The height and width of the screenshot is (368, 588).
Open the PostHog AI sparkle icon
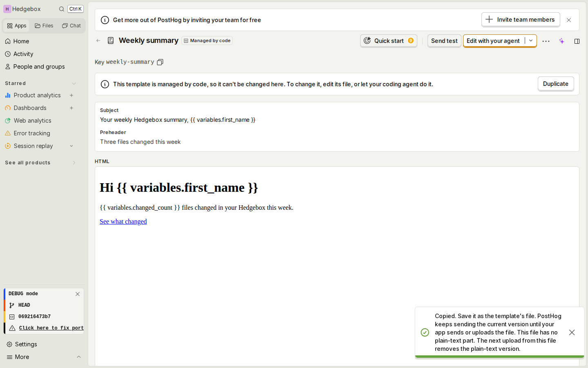[562, 41]
